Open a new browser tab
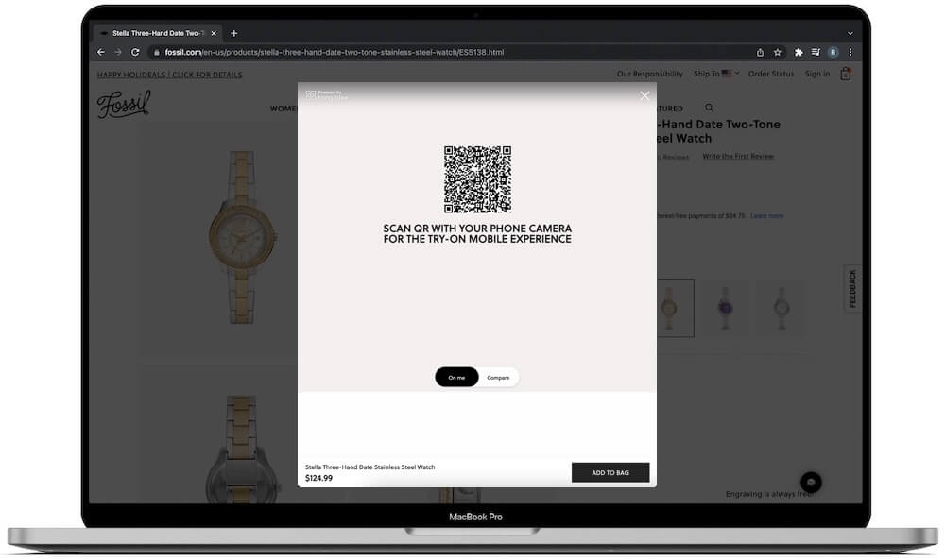Viewport: 945px width, 560px height. (x=233, y=33)
